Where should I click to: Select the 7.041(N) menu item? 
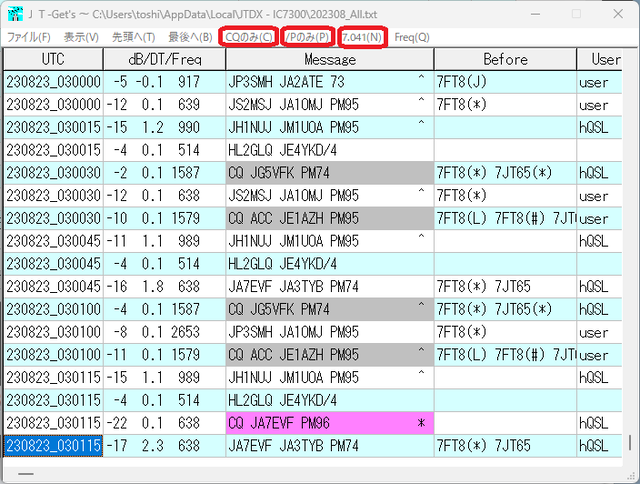[x=362, y=38]
